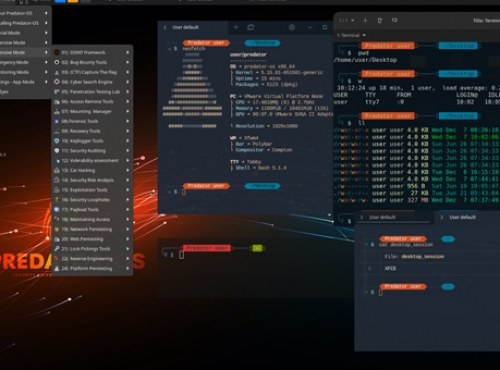This screenshot has width=500, height=370.
Task: Click the '327 MB' file size in ll listing
Action: pos(418,200)
